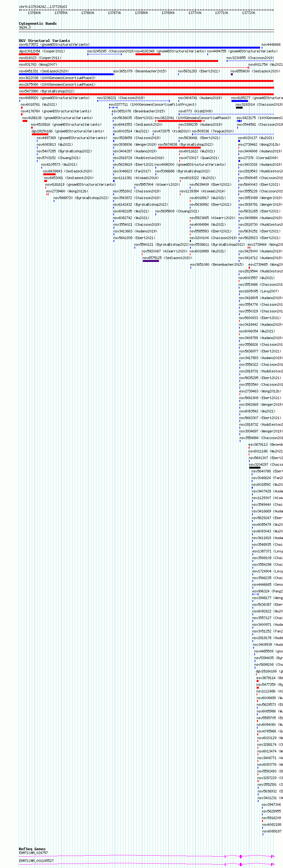Click the 137640k ruler tick label
Screen dimensions: 283x868
tap(34, 13)
